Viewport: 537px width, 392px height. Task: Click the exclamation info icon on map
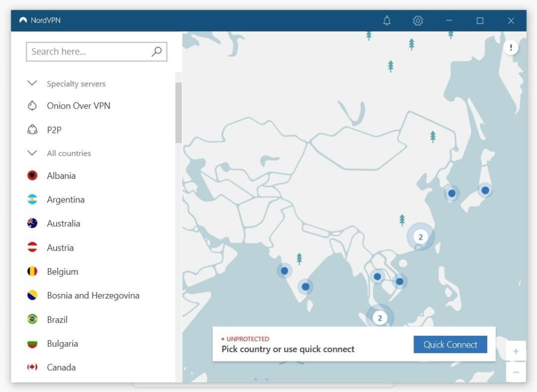point(511,47)
